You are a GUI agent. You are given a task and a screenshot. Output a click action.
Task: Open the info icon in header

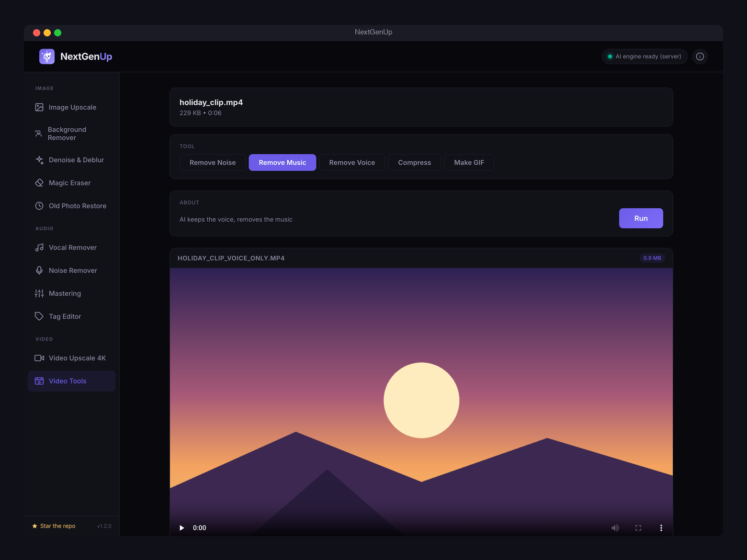pyautogui.click(x=700, y=56)
